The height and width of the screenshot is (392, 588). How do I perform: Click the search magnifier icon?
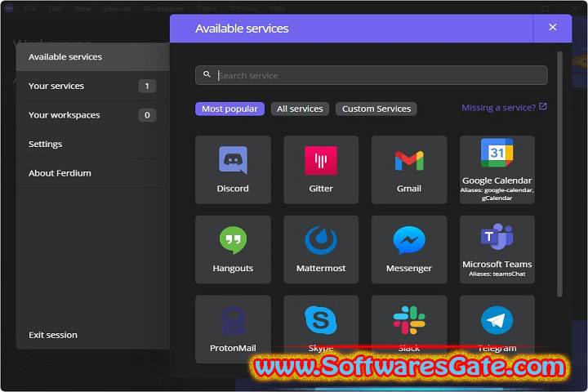click(207, 74)
